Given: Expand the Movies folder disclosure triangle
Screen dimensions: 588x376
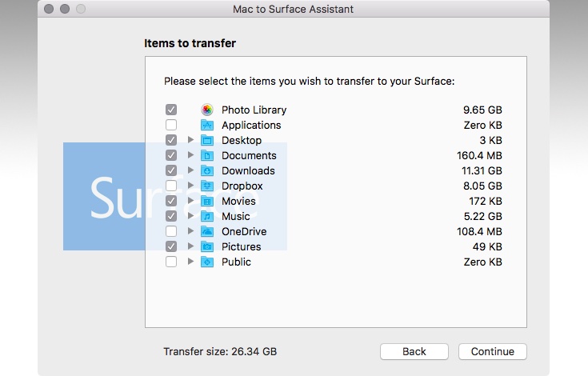Looking at the screenshot, I should 190,201.
